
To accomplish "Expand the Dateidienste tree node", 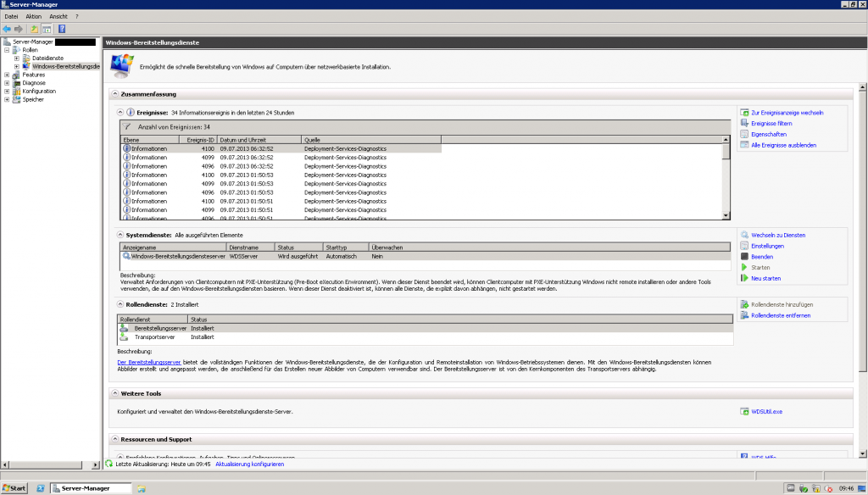I will pos(17,58).
